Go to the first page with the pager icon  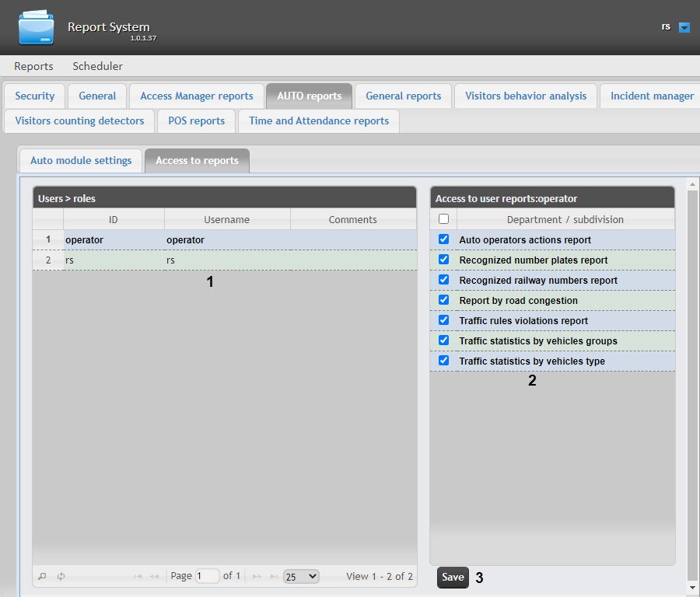tap(138, 576)
